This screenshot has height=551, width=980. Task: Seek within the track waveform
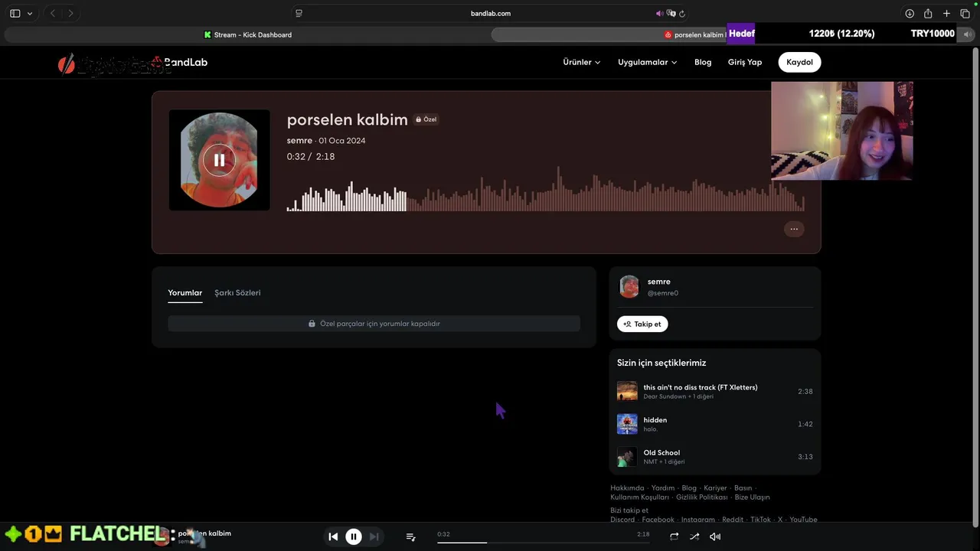click(x=545, y=189)
